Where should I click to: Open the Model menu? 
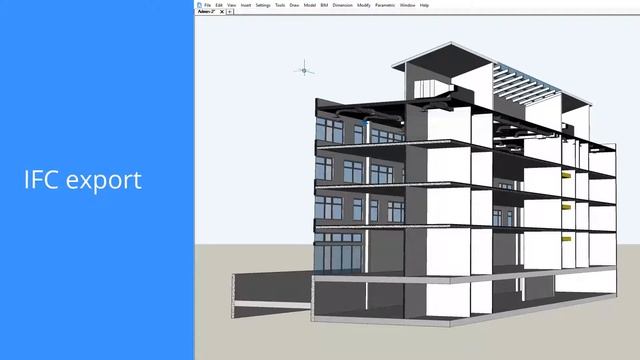point(310,5)
